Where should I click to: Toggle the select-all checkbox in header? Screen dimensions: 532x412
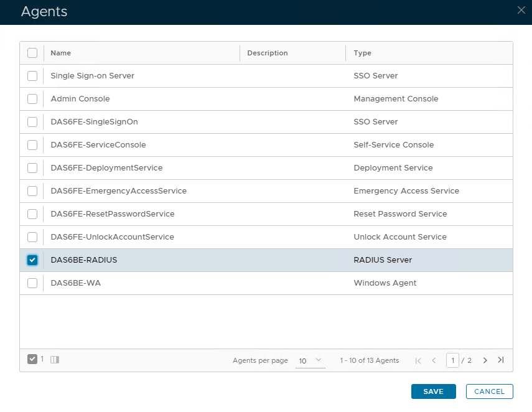[32, 53]
